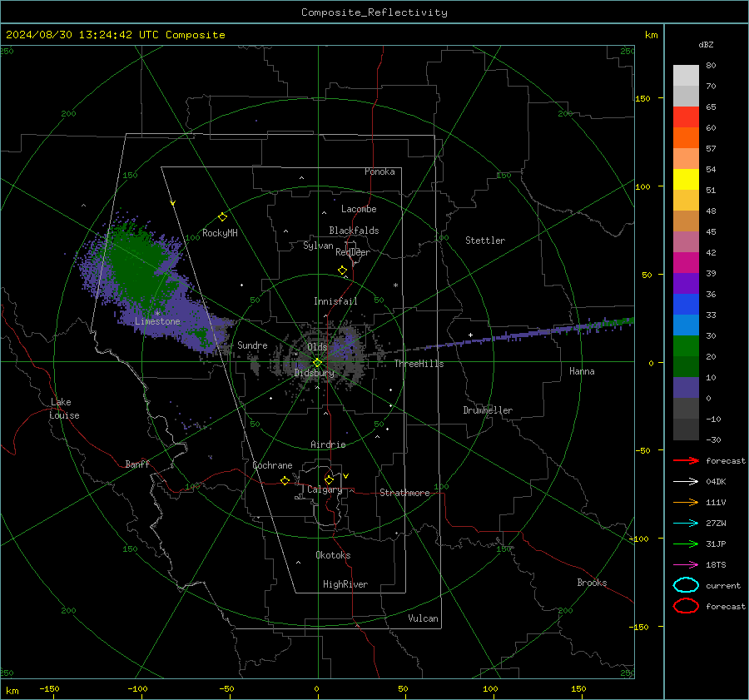Click the Blackfalds label on map
Screen dimensions: 749x700
click(x=354, y=231)
